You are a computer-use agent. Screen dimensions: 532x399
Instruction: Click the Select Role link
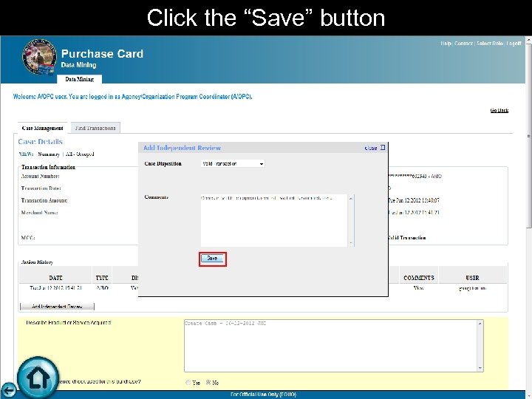pyautogui.click(x=490, y=44)
